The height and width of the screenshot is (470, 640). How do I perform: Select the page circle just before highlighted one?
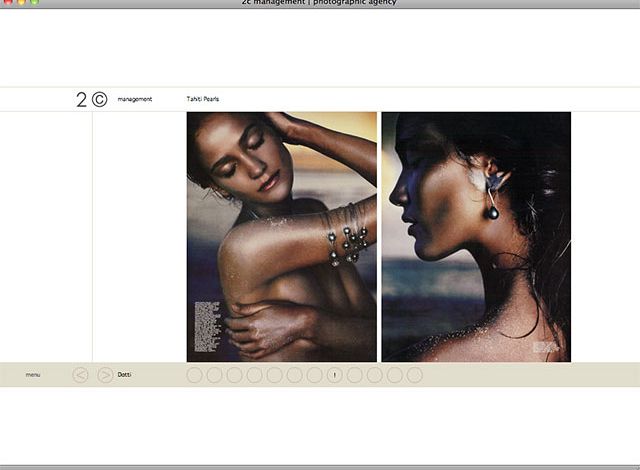coord(315,375)
